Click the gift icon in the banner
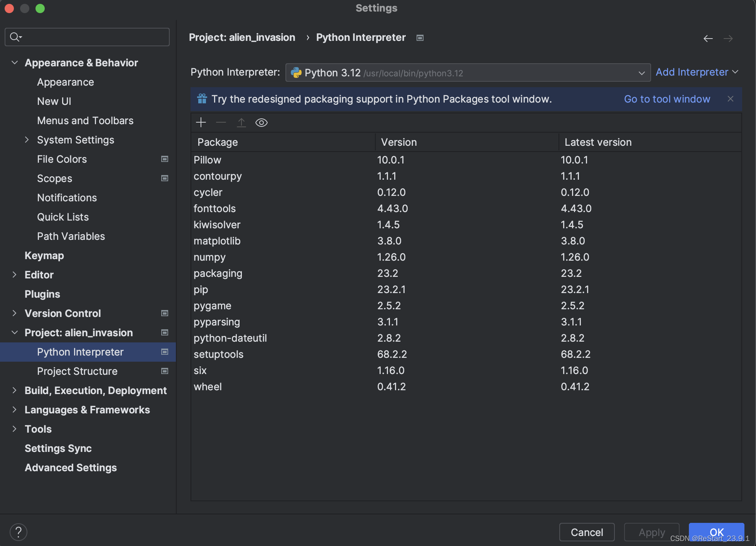This screenshot has height=546, width=756. (x=202, y=99)
